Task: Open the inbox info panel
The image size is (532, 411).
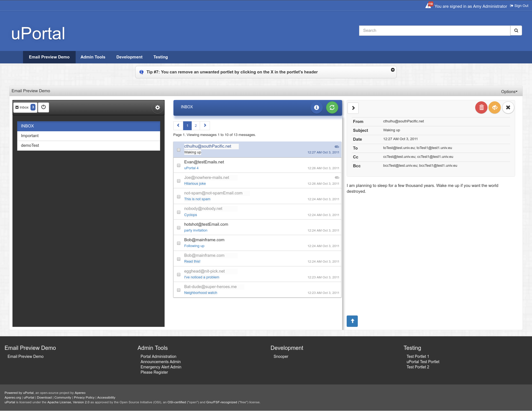Action: click(316, 107)
